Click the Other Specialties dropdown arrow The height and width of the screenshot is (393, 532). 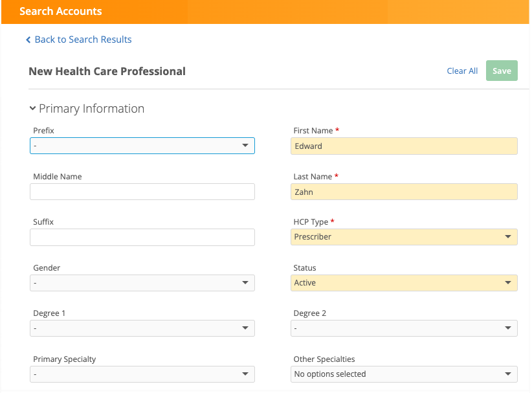508,374
